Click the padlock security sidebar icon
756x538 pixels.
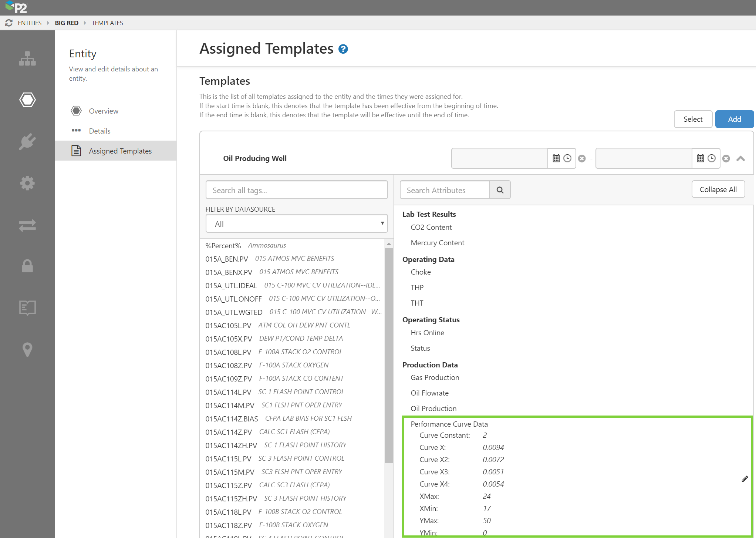click(x=27, y=266)
